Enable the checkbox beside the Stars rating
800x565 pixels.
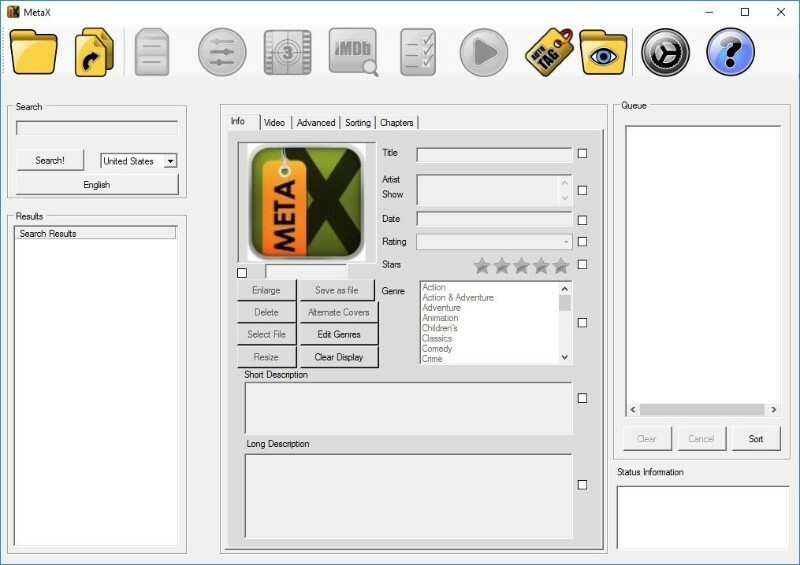582,265
